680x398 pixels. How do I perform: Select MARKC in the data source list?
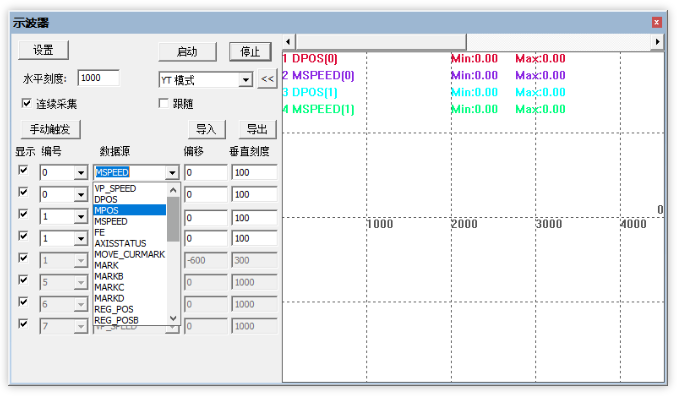[130, 287]
